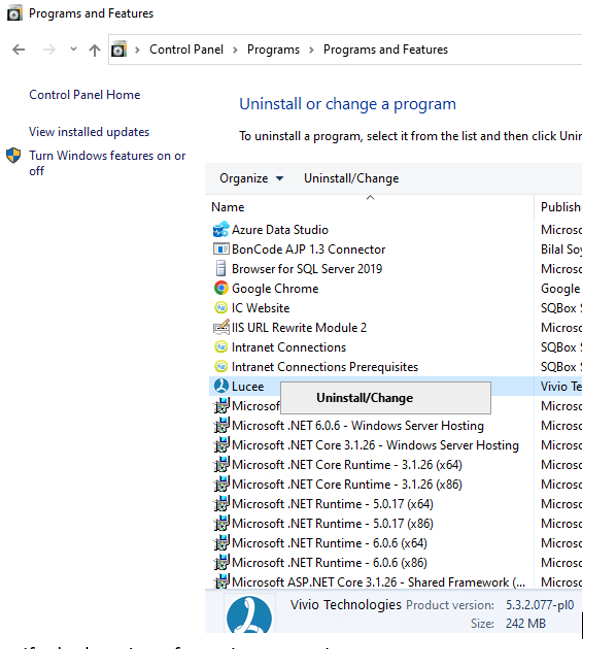
Task: Select Microsoft .NET Runtime - 6.0.6 (x64)
Action: [329, 543]
